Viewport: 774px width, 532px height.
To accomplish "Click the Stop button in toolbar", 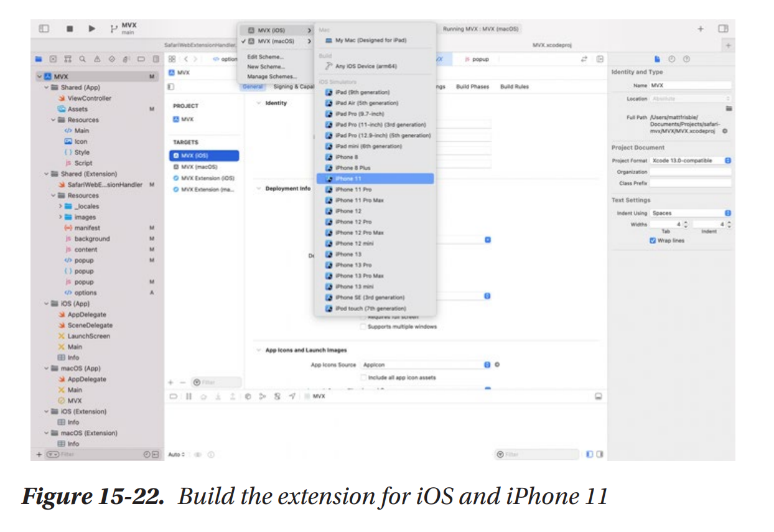I will 70,29.
